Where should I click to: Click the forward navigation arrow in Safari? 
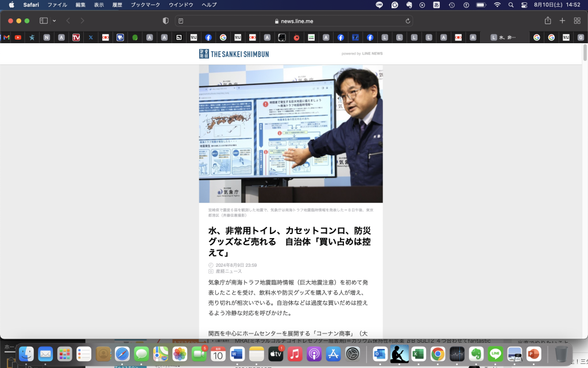click(82, 20)
